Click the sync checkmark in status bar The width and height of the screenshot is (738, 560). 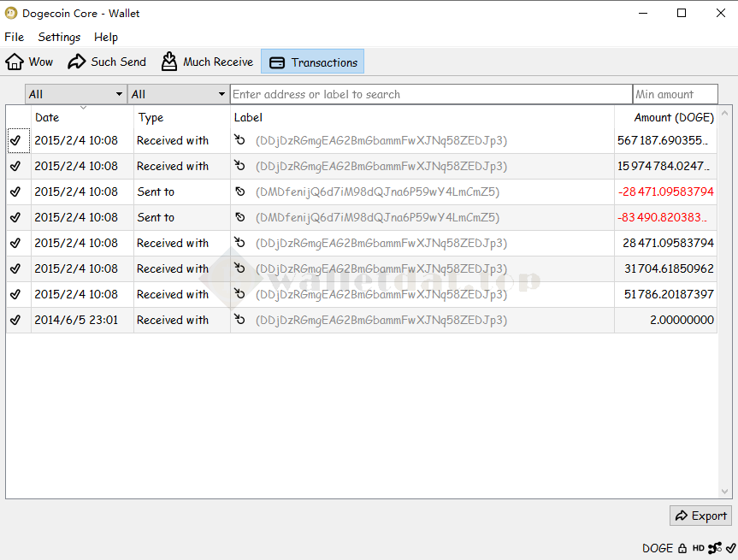pyautogui.click(x=730, y=548)
